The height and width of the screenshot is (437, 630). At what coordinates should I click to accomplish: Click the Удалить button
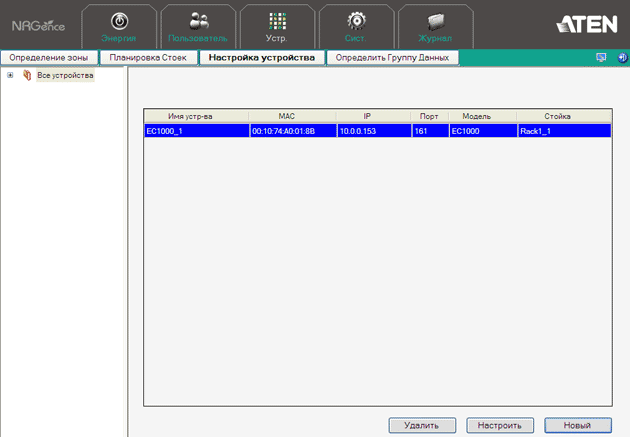(x=422, y=425)
